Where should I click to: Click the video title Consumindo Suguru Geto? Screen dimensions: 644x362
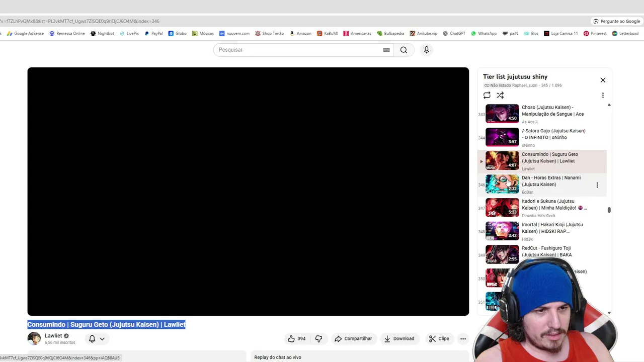pos(107,324)
